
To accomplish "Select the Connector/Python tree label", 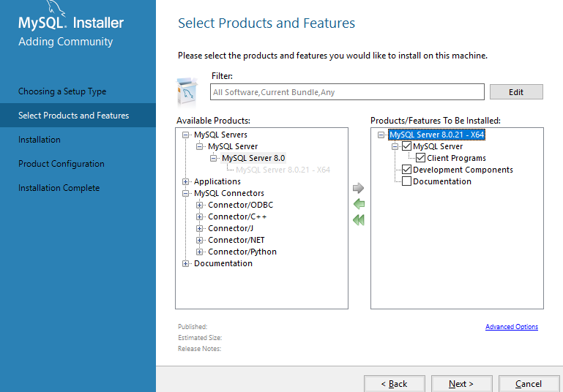I will tap(242, 252).
